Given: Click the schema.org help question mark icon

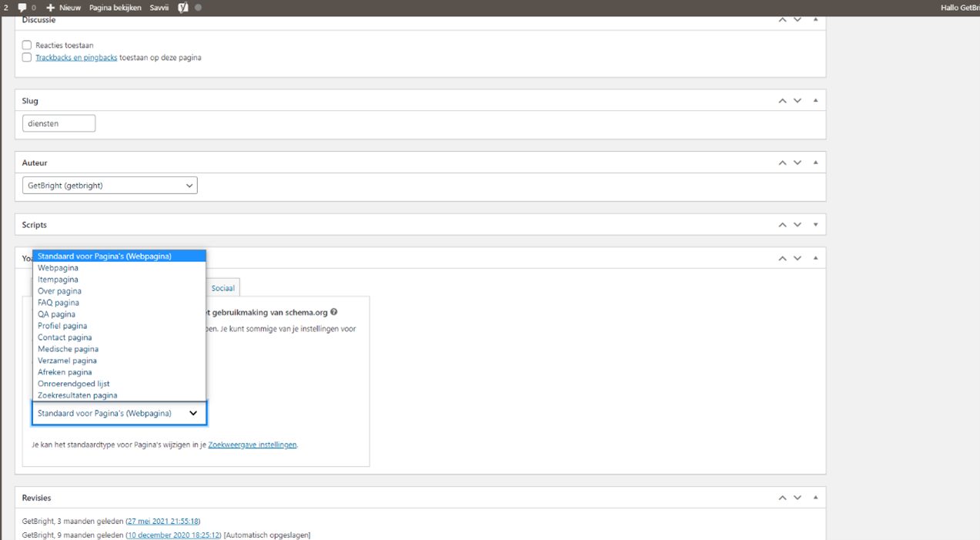Looking at the screenshot, I should 333,312.
